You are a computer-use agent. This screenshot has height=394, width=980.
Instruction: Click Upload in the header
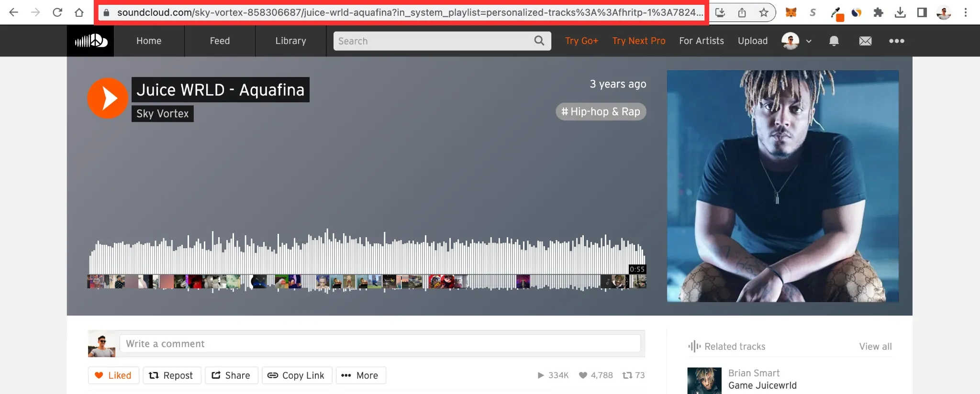[x=753, y=41]
